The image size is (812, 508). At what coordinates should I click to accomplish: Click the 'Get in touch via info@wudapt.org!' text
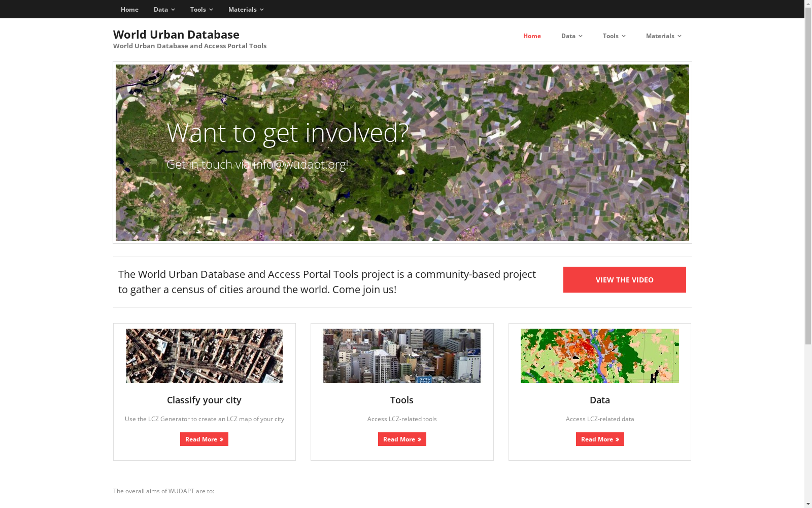(x=257, y=164)
